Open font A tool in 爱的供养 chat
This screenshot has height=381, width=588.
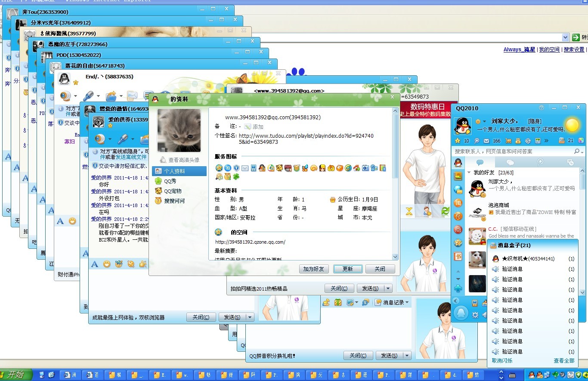[95, 264]
